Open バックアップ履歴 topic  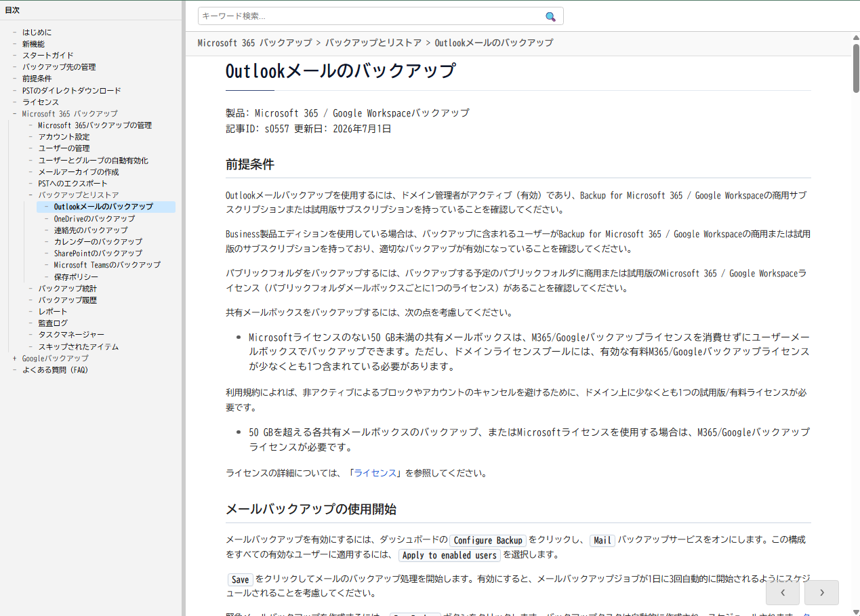tap(67, 300)
